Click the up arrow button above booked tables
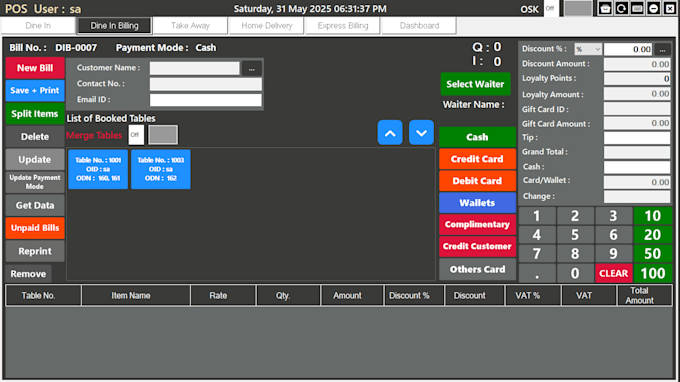Screen dimensions: 680x382 390,133
